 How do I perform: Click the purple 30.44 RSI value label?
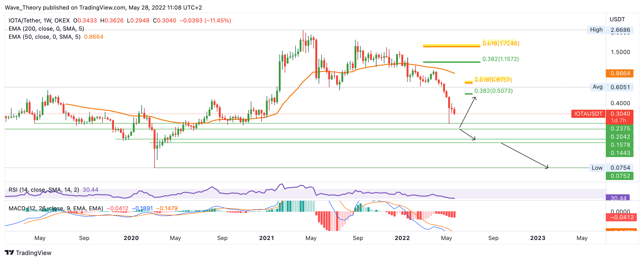[x=618, y=198]
